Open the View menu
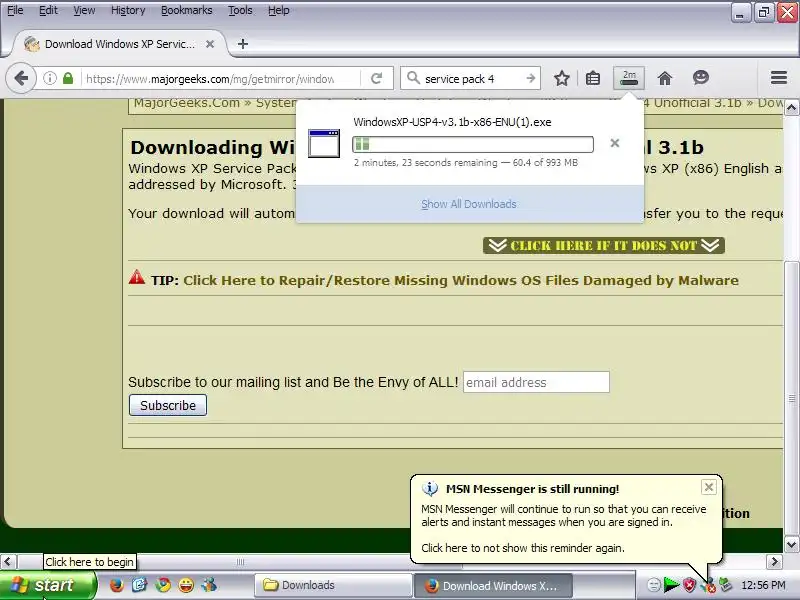The height and width of the screenshot is (600, 800). pos(84,10)
